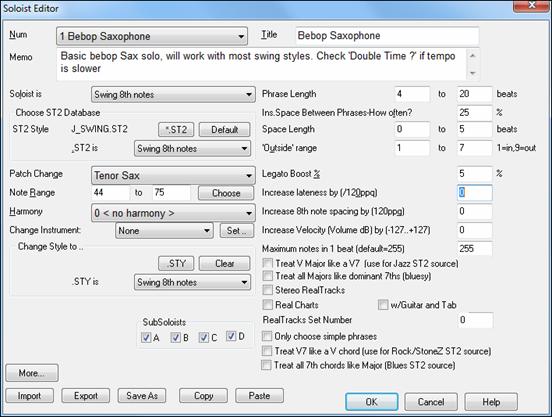Click the .STY style button
Viewport: 552px width, 417px height.
pos(176,263)
